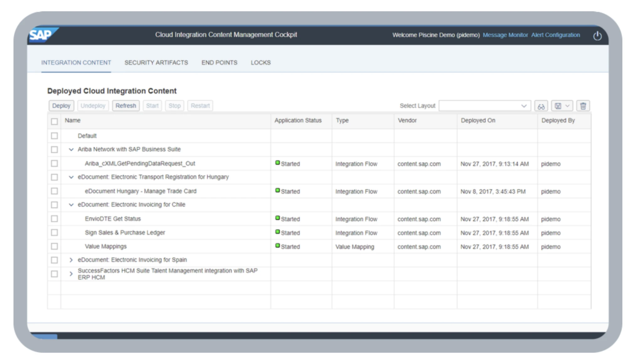Select checkbox for EnvioDTE Get Status
639x364 pixels.
point(54,219)
